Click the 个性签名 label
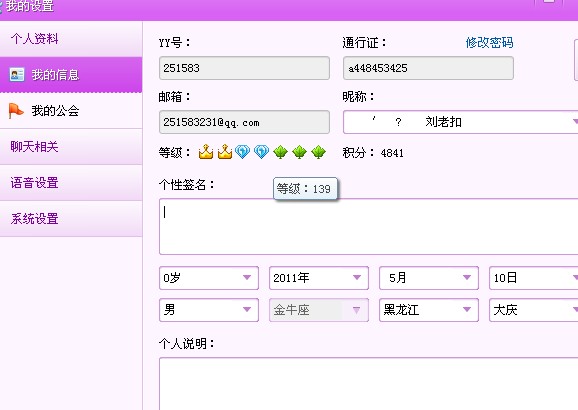Viewport: 578px width, 410px height. click(187, 184)
